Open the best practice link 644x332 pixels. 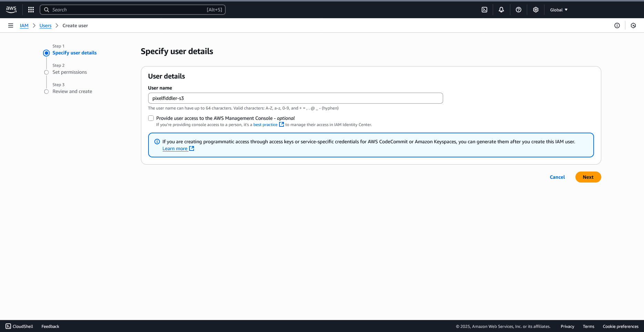tap(265, 125)
